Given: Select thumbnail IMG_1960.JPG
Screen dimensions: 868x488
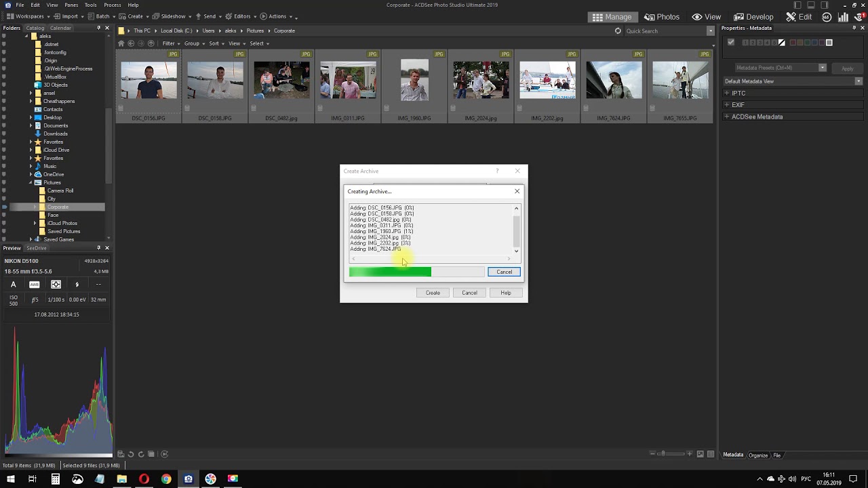Looking at the screenshot, I should (x=414, y=86).
